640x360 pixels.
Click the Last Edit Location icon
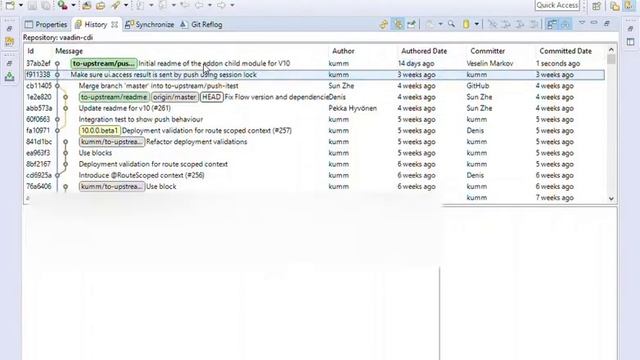pos(185,5)
